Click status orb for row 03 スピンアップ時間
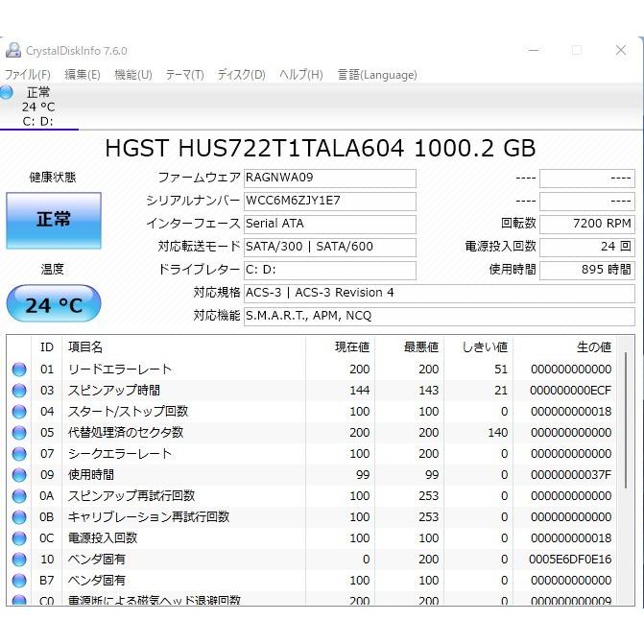The image size is (644, 644). click(x=19, y=391)
